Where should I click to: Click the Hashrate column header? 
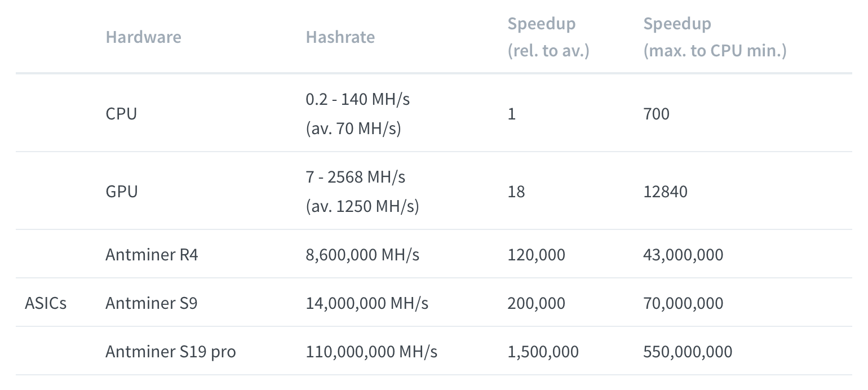click(x=340, y=37)
